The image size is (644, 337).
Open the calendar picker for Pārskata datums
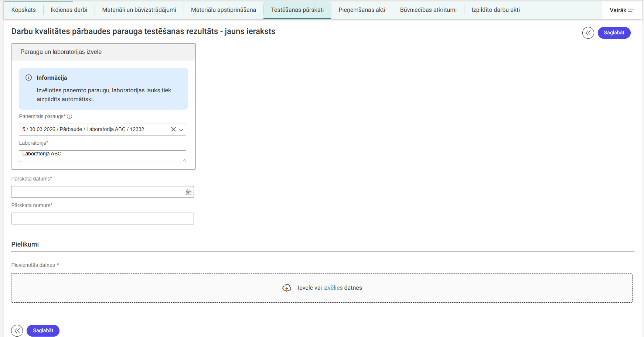point(188,192)
